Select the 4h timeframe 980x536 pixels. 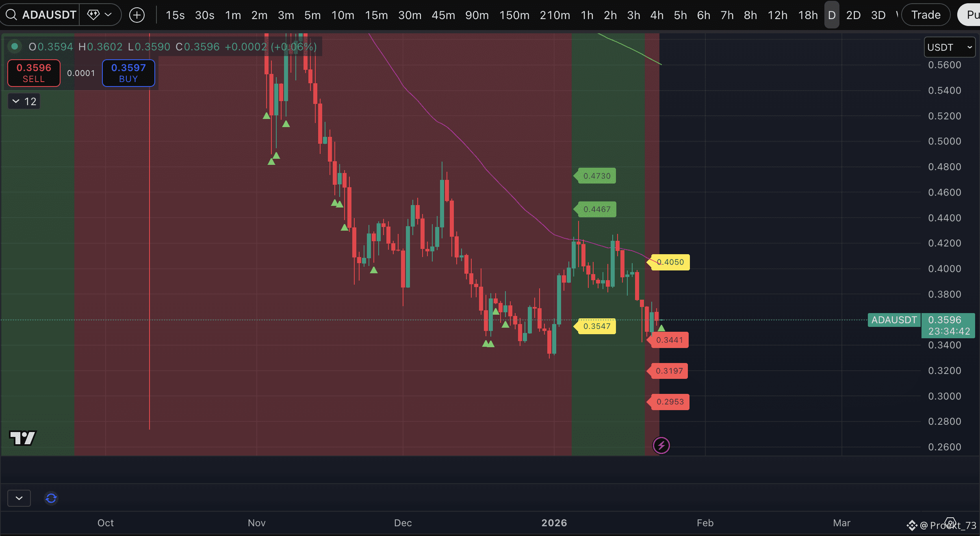point(657,15)
